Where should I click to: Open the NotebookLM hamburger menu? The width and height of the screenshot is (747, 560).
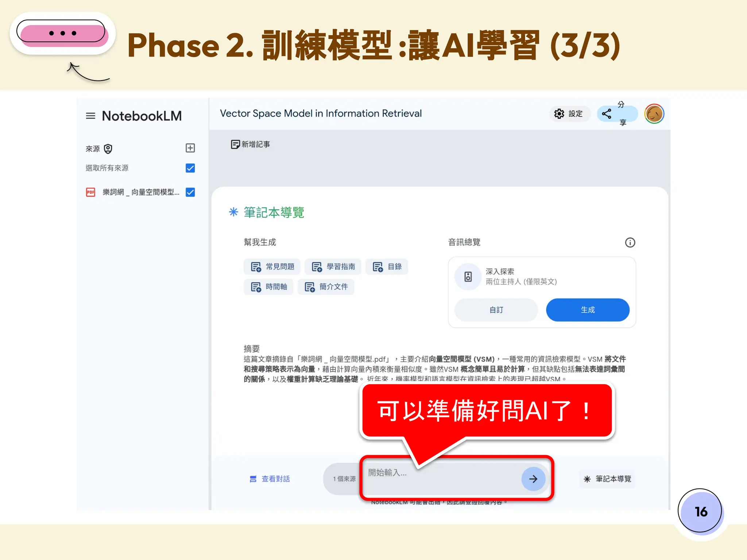90,116
